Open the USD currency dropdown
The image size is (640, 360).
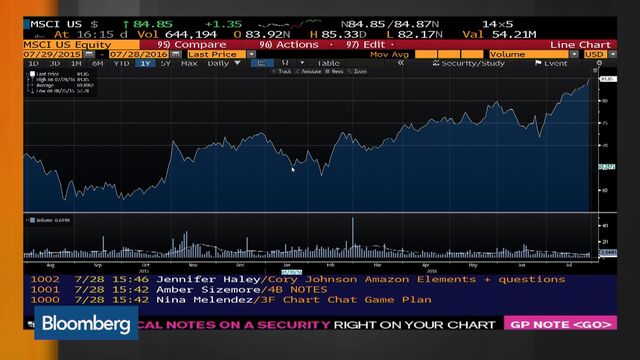[613, 54]
